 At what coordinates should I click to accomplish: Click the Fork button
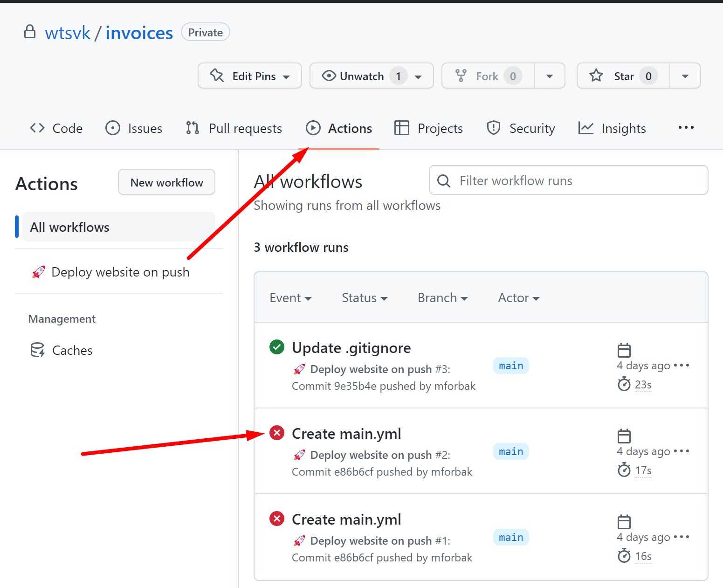[x=488, y=76]
